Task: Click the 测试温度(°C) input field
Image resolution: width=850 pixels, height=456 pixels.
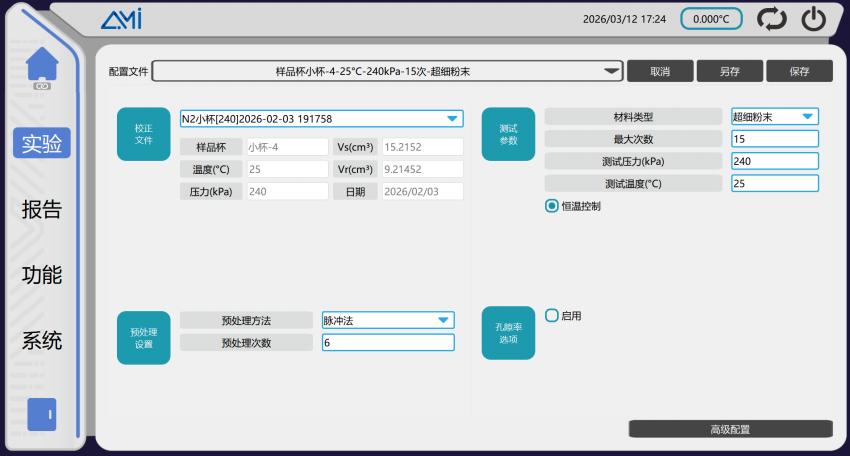Action: pos(775,183)
